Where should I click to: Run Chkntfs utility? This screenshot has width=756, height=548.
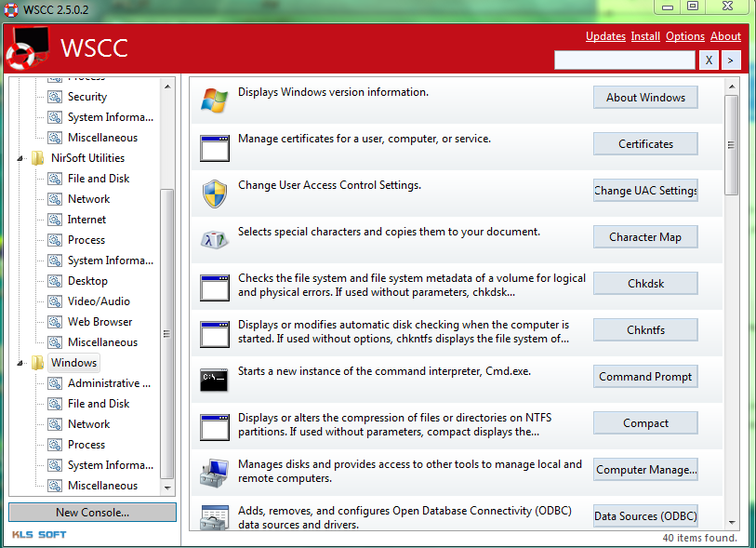click(645, 330)
